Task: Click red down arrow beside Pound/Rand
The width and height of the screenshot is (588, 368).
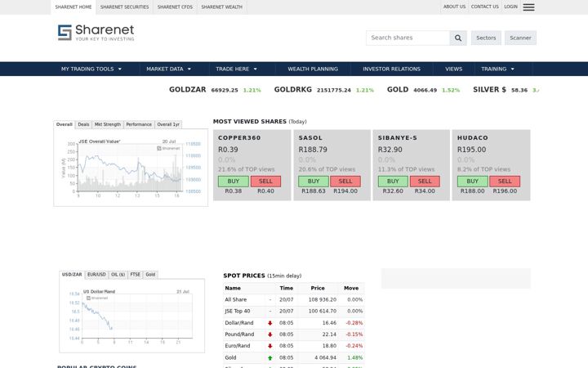Action: point(269,334)
